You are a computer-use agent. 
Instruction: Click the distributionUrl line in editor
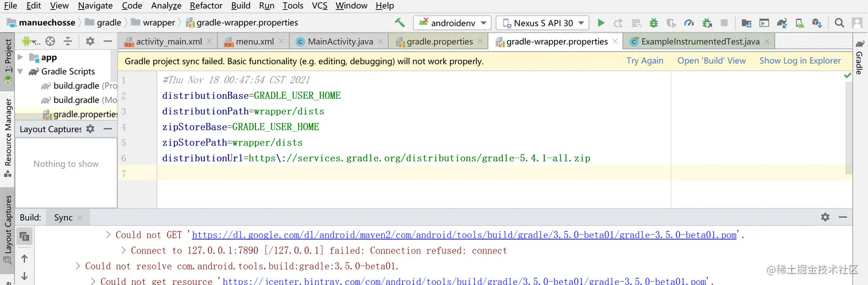point(376,158)
